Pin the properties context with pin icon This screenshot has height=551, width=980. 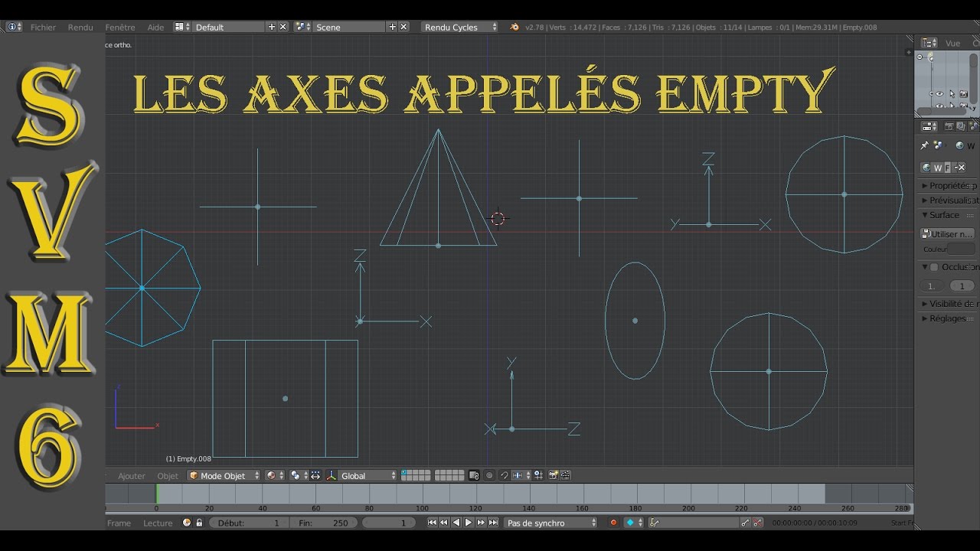pos(925,145)
